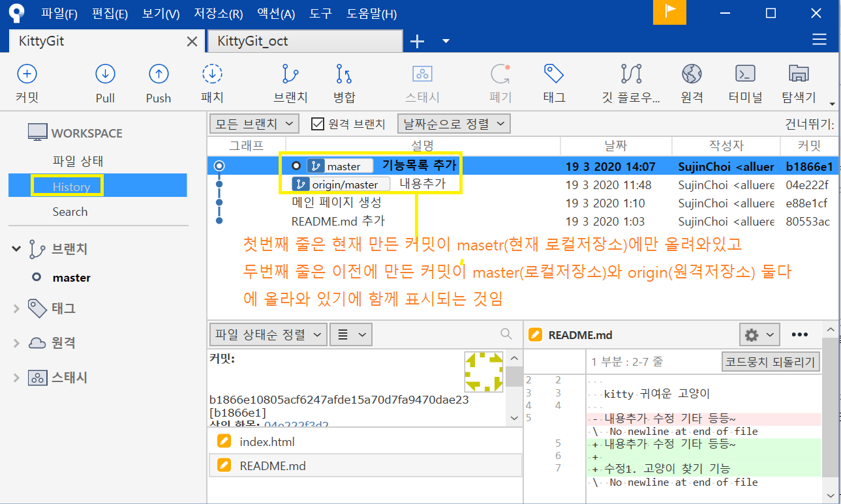Viewport: 841px width, 504px height.
Task: Launch the 터미널 (Terminal) icon
Action: (x=745, y=74)
